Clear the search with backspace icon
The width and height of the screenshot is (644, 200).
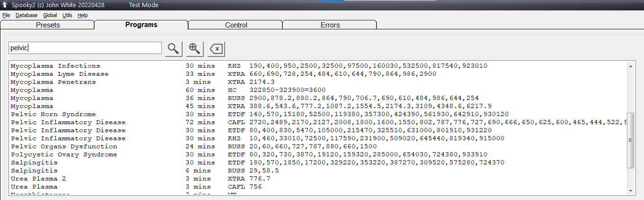coord(216,48)
